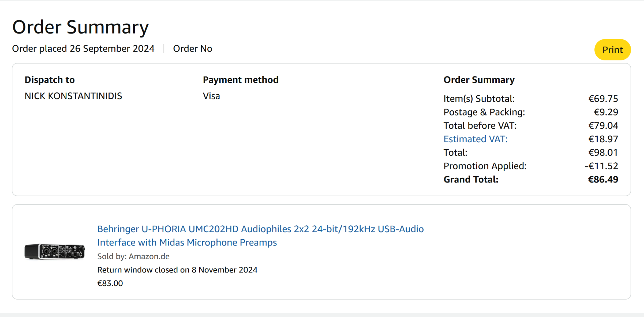Click the Total before VAT amount €79.04
Image resolution: width=644 pixels, height=317 pixels.
click(x=603, y=125)
